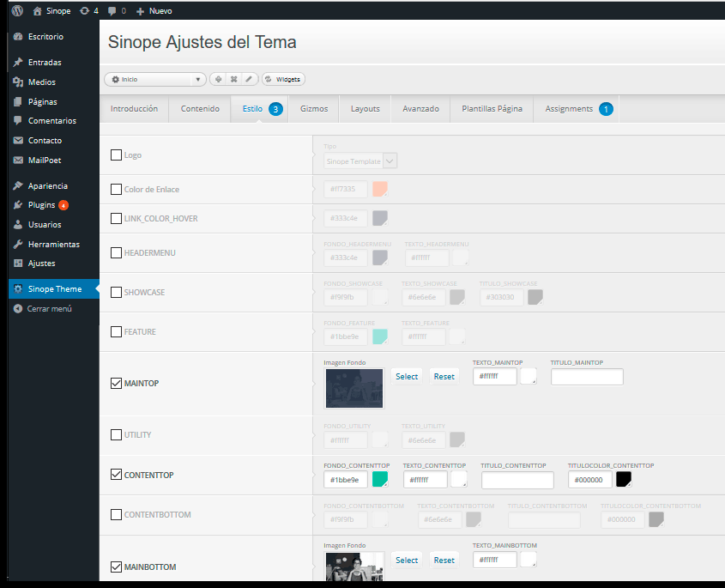Open the WordPress logo menu

17,10
